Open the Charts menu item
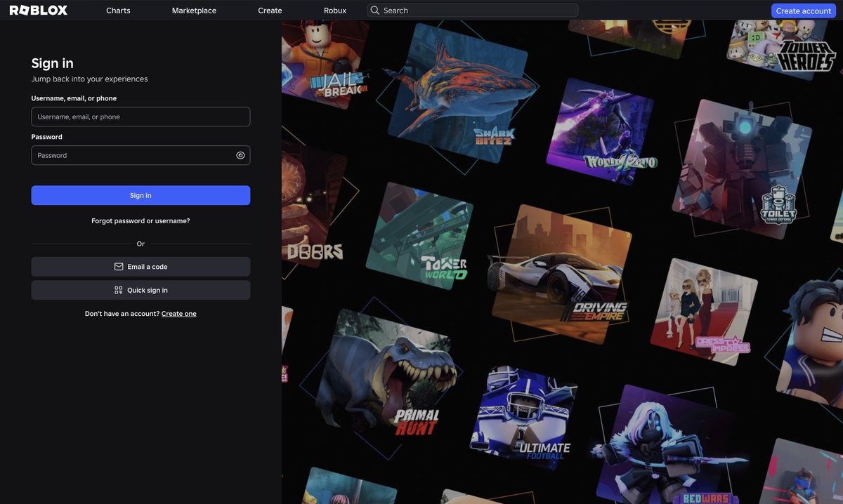Image resolution: width=843 pixels, height=504 pixels. (117, 10)
